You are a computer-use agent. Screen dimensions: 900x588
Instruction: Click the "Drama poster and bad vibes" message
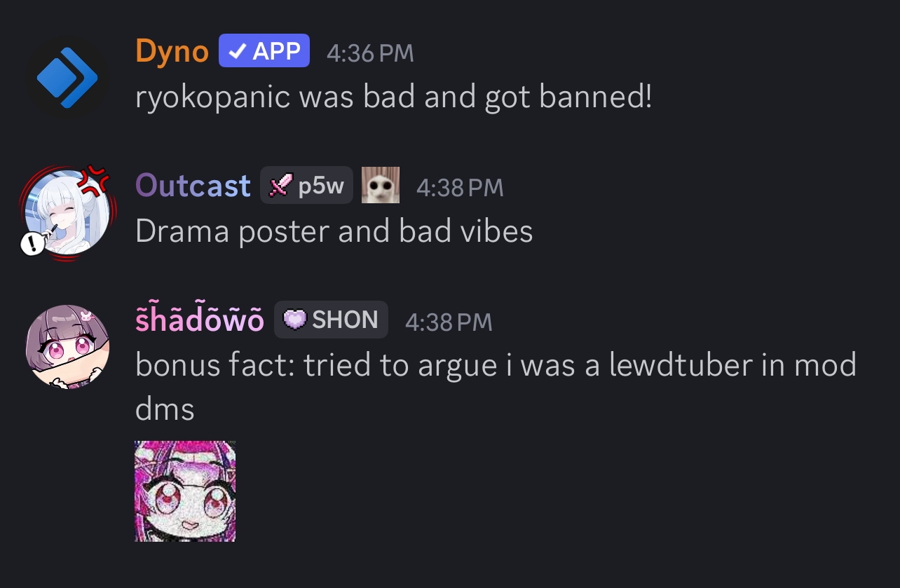pyautogui.click(x=334, y=232)
